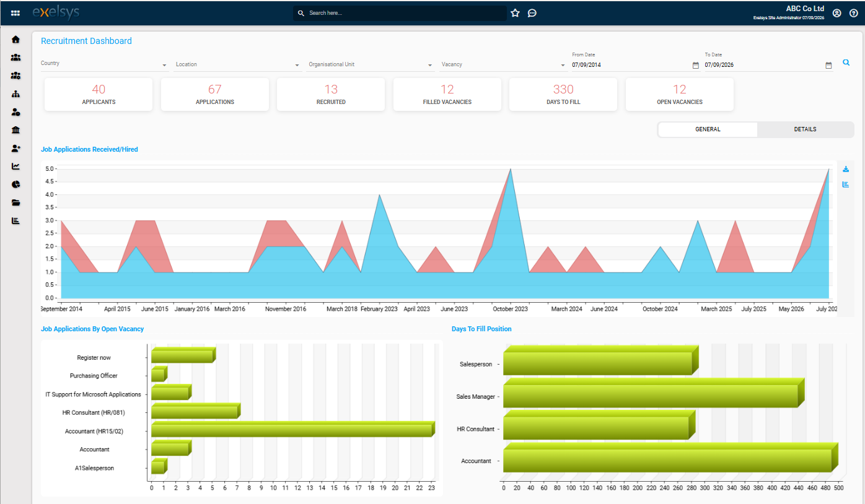This screenshot has width=865, height=504.
Task: Open the people group sidebar icon
Action: coord(15,58)
